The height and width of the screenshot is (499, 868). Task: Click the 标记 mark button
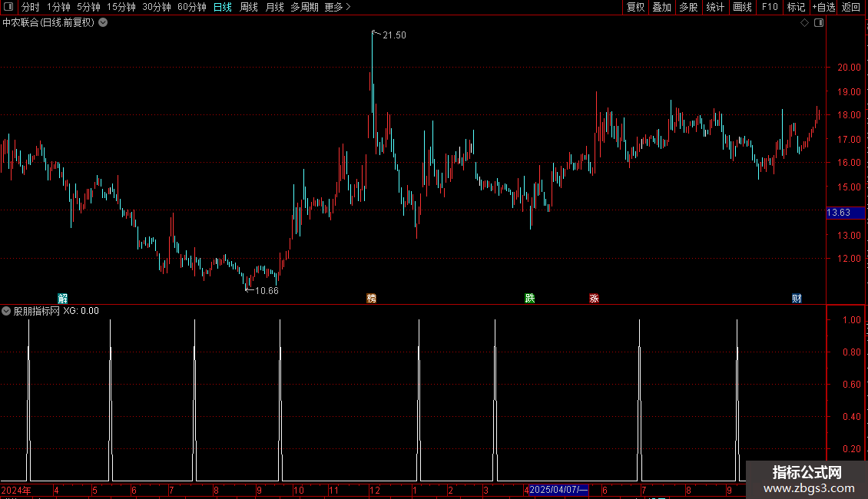tap(796, 7)
